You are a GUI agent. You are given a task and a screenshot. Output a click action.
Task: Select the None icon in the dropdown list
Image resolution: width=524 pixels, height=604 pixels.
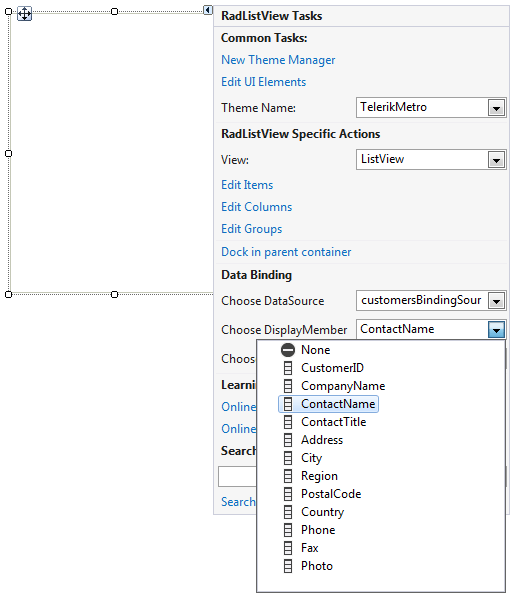(x=288, y=350)
